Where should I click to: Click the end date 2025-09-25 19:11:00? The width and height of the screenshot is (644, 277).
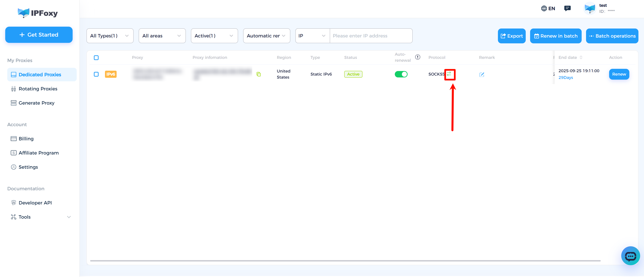pyautogui.click(x=579, y=71)
